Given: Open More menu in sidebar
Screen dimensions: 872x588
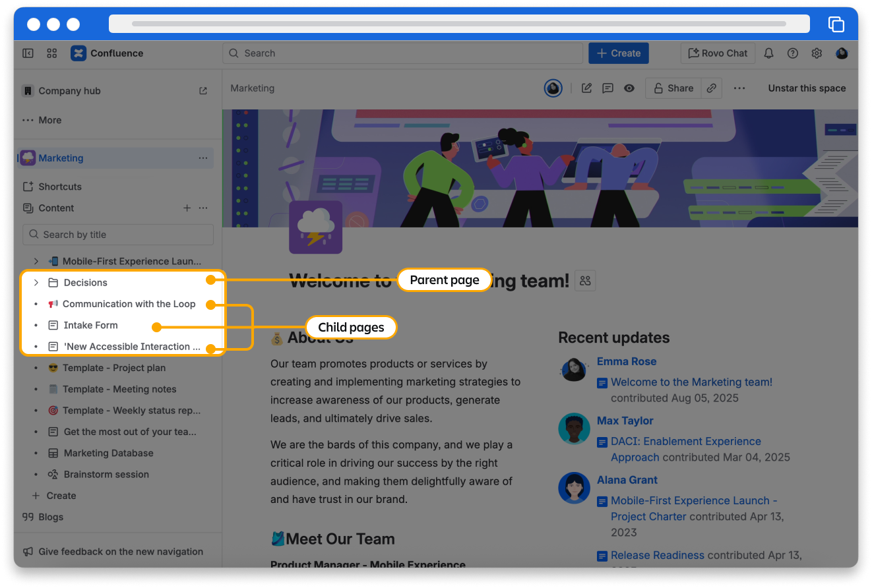Looking at the screenshot, I should tap(42, 120).
